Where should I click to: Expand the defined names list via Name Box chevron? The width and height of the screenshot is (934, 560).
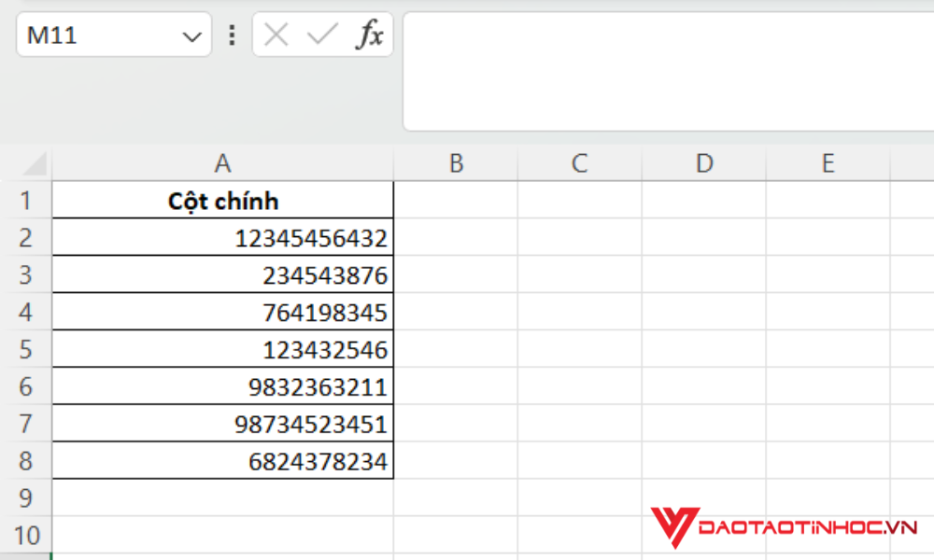coord(191,35)
